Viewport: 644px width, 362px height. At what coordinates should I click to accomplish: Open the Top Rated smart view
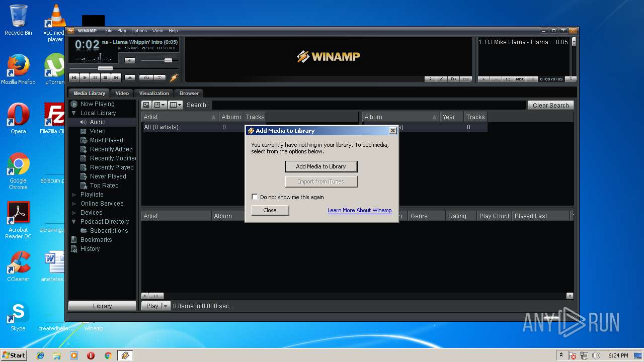pyautogui.click(x=104, y=186)
